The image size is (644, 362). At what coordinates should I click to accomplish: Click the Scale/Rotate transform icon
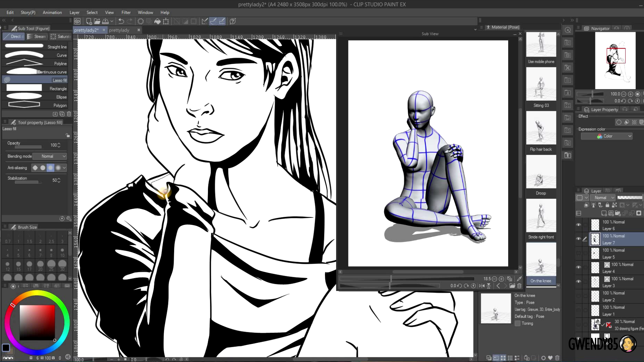(166, 21)
